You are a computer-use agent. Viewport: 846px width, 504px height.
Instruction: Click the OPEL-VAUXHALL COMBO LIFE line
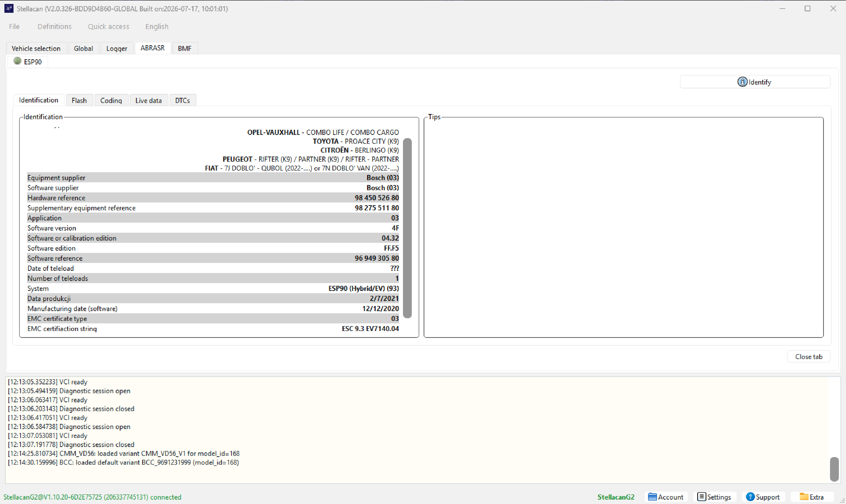323,132
